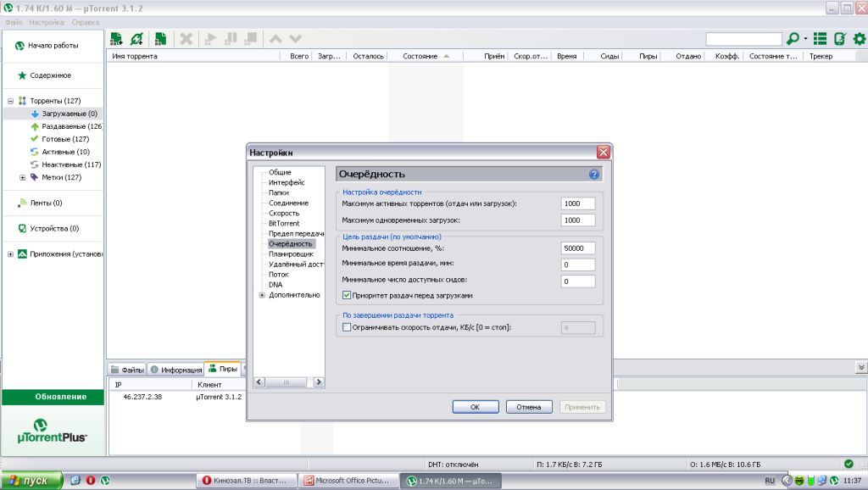
Task: Click the Add Torrent toolbar icon
Action: point(116,39)
